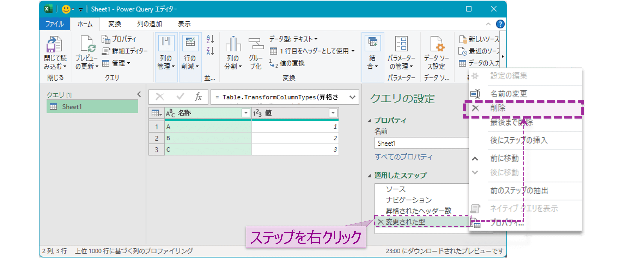Click the formula bar fx icon

[x=198, y=97]
